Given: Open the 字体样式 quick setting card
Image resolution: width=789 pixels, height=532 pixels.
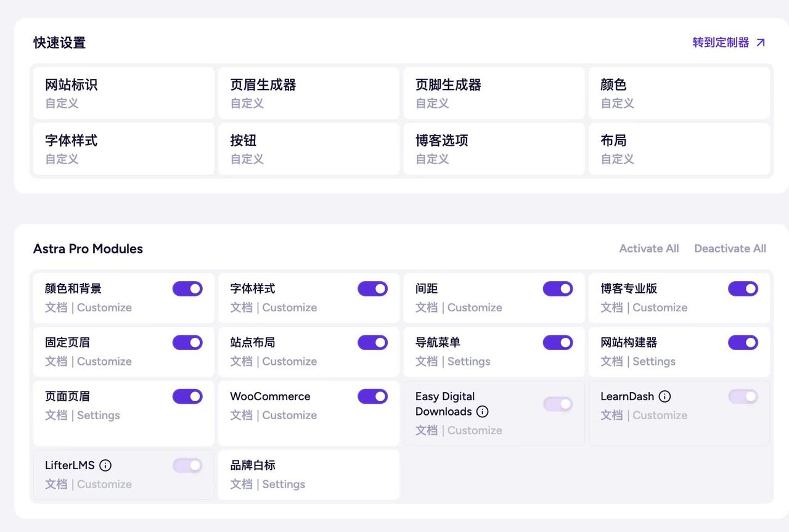Looking at the screenshot, I should pyautogui.click(x=124, y=149).
